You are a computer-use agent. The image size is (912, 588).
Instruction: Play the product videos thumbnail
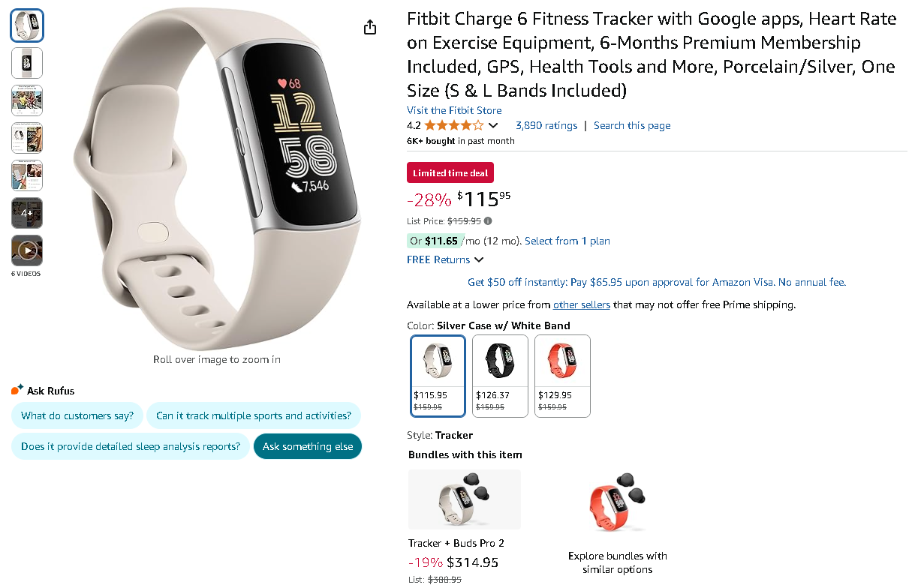tap(27, 250)
